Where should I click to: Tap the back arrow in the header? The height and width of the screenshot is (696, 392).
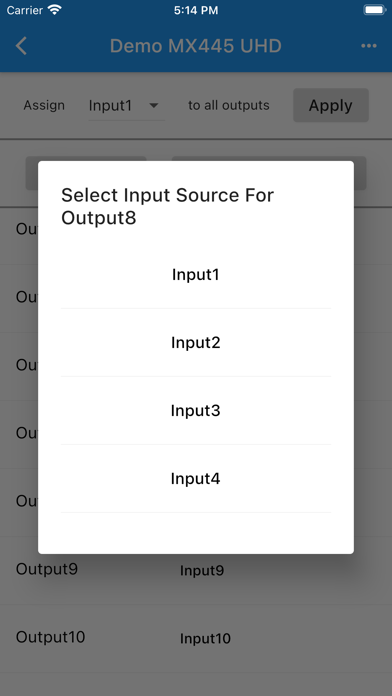(x=21, y=46)
